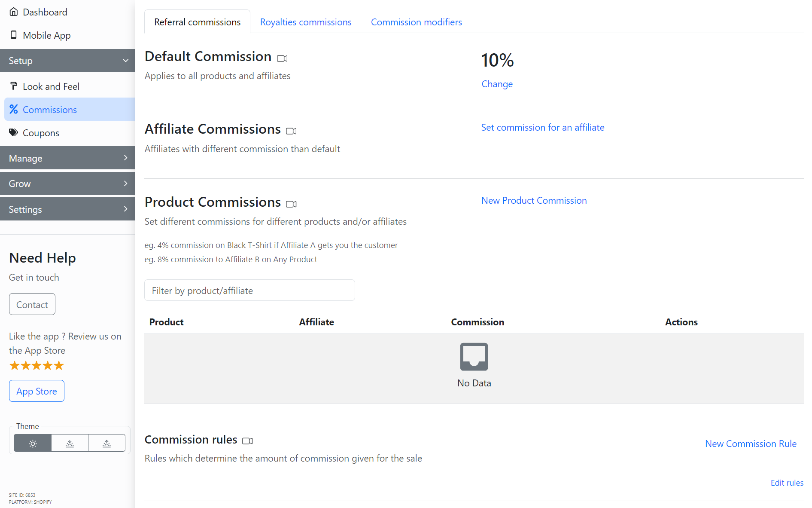Click Change under the 10% default commission

click(497, 84)
